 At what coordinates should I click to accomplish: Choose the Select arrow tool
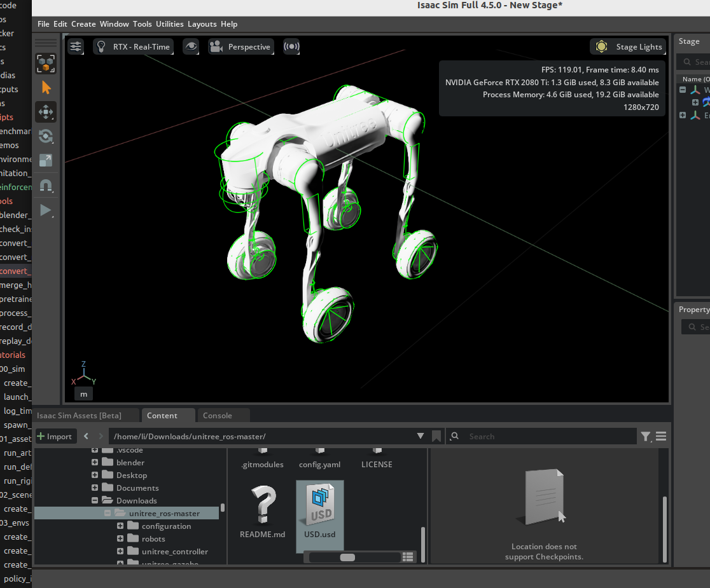click(46, 88)
